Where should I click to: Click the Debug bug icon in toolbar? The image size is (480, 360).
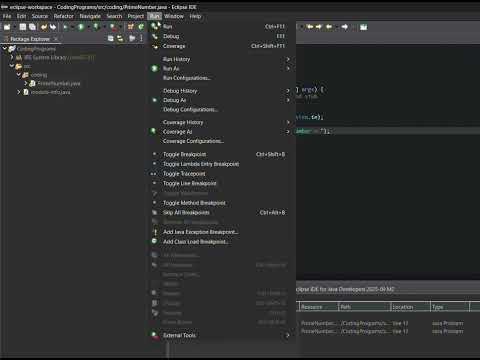65,27
